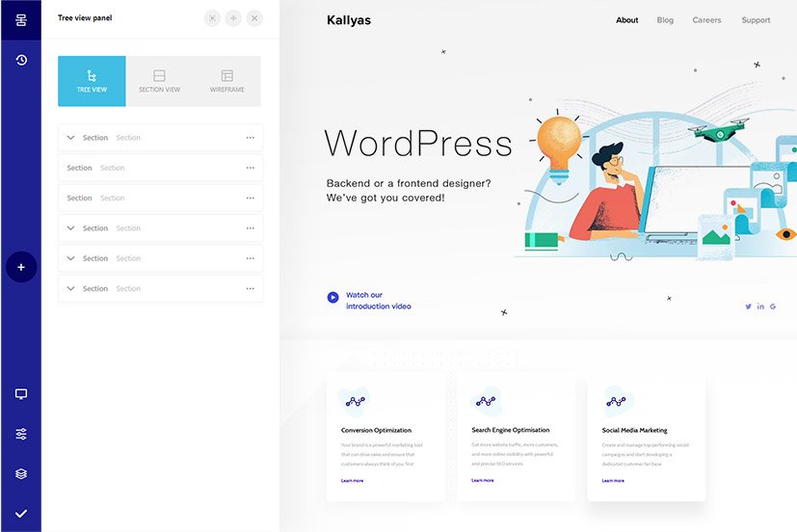Save page with the checkmark icon
The width and height of the screenshot is (797, 532).
pos(21,514)
